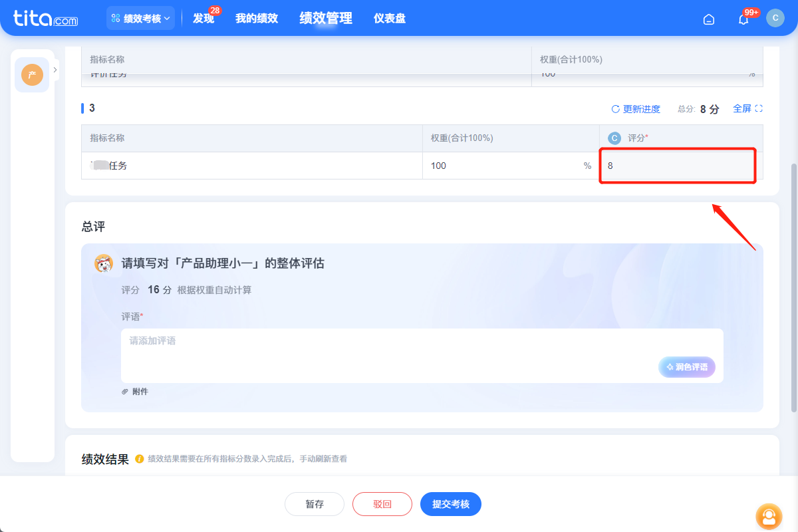Open the 仪表盘 dashboard tab
Image resolution: width=798 pixels, height=532 pixels.
pyautogui.click(x=388, y=18)
